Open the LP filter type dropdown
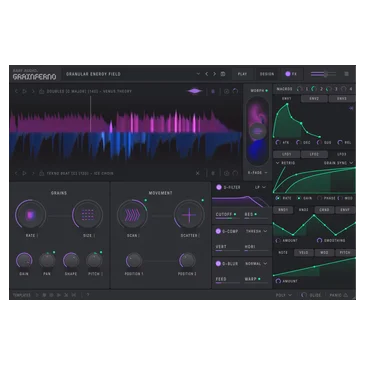 (260, 187)
